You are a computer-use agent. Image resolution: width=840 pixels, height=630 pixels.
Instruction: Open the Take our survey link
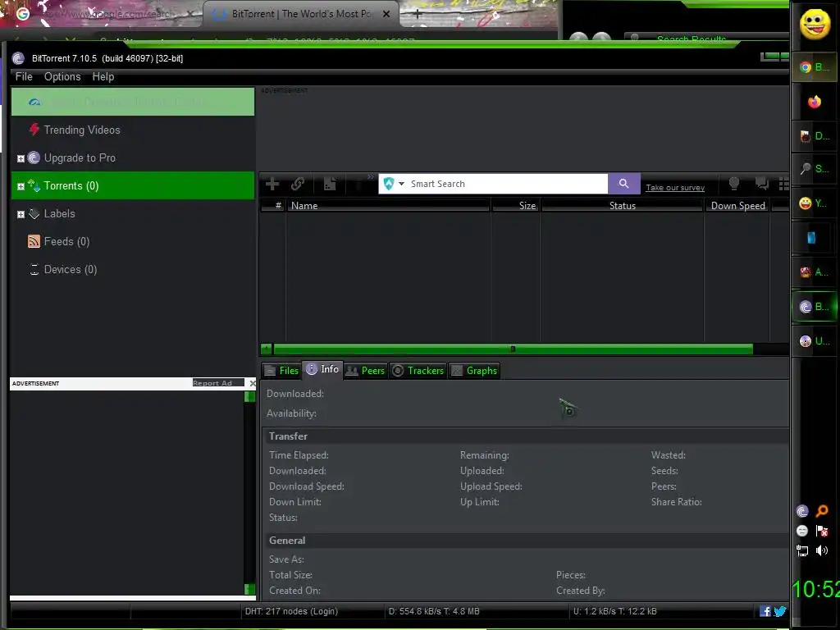point(675,188)
